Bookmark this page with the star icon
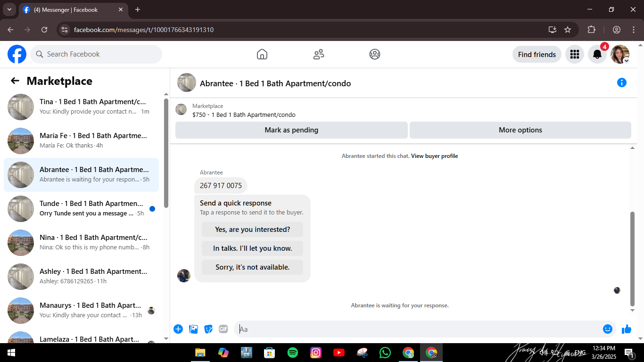This screenshot has height=362, width=644. click(568, 30)
